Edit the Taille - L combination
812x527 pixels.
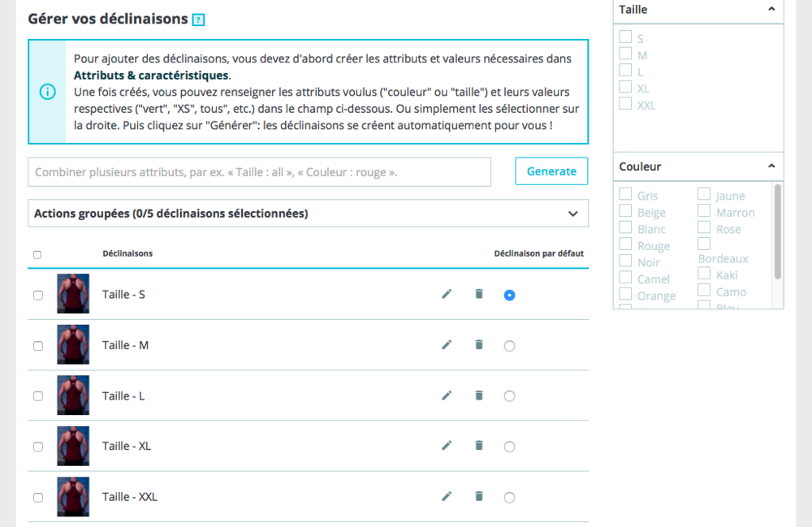click(x=447, y=395)
